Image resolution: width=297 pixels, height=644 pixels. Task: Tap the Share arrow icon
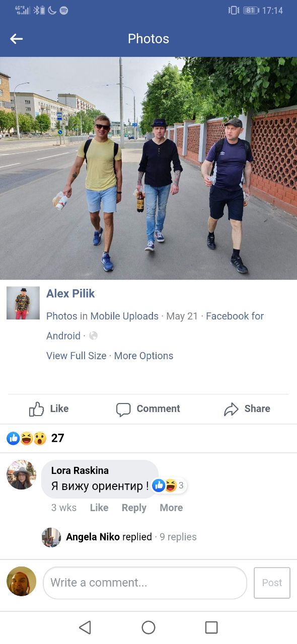pos(231,409)
